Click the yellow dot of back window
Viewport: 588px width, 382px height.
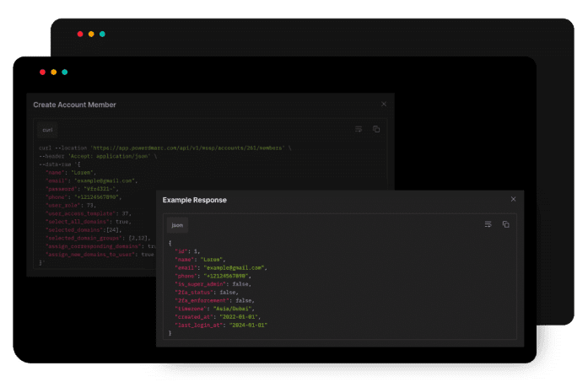click(91, 34)
